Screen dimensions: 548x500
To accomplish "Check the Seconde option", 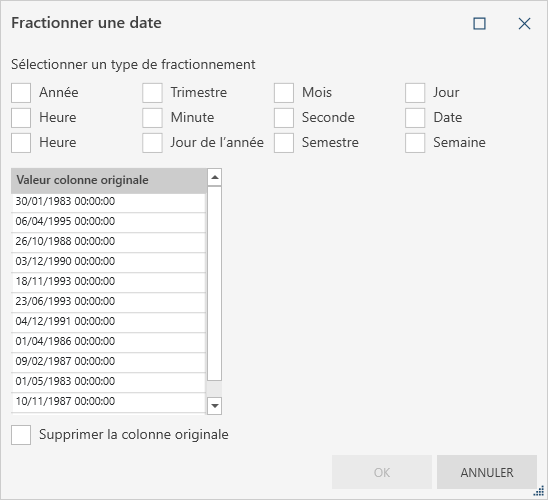I will (x=284, y=118).
